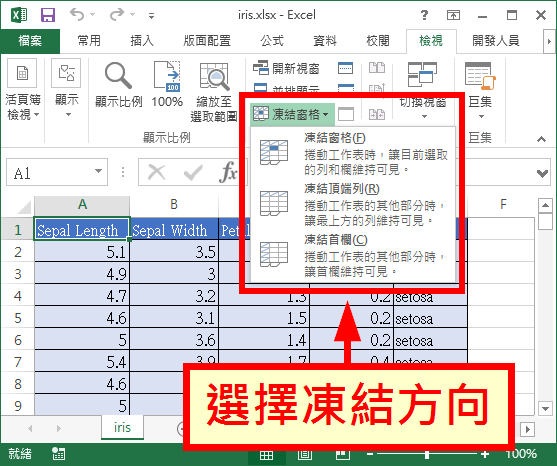
Task: Click cell 'Sepal Width'
Action: point(174,229)
